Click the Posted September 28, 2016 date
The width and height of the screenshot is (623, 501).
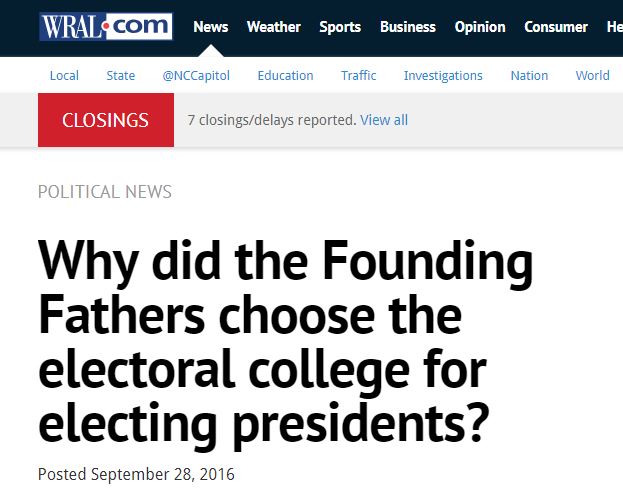click(136, 474)
